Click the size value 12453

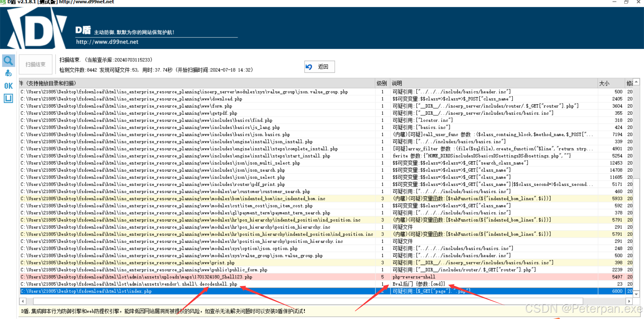coord(616,163)
